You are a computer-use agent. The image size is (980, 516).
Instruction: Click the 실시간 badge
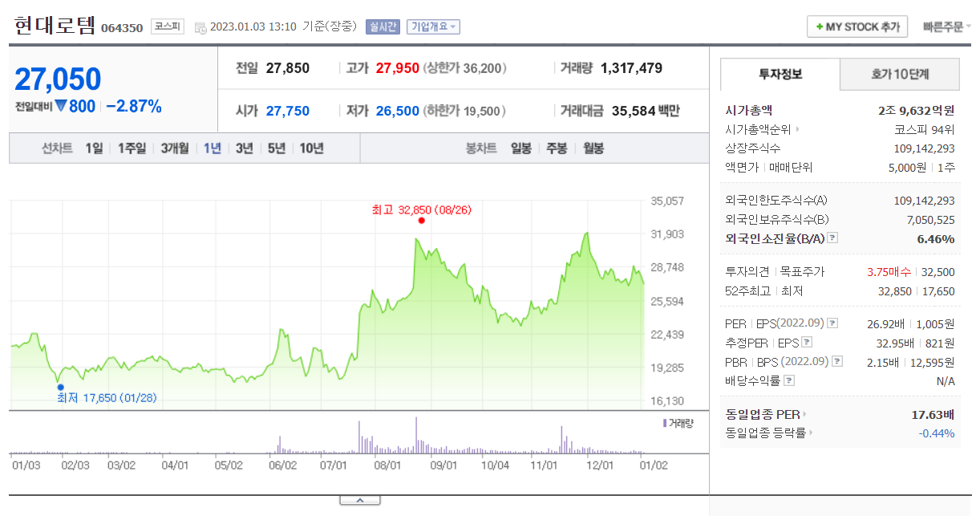pyautogui.click(x=383, y=26)
